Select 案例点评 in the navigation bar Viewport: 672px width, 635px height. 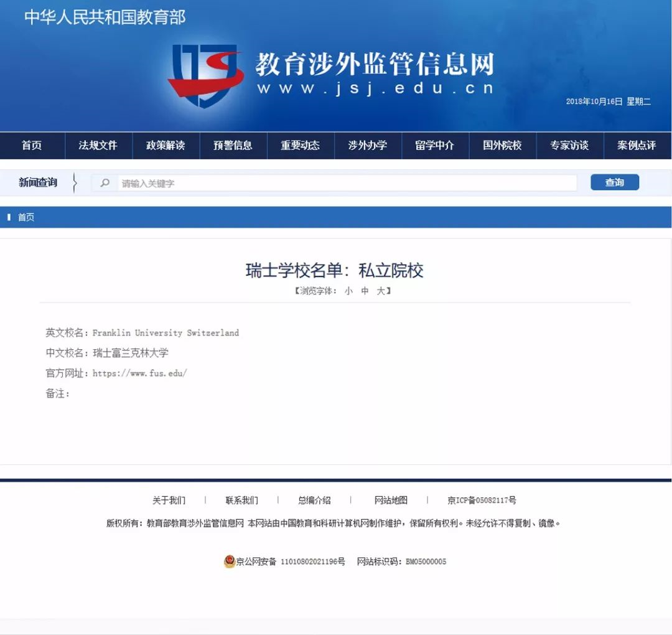637,145
